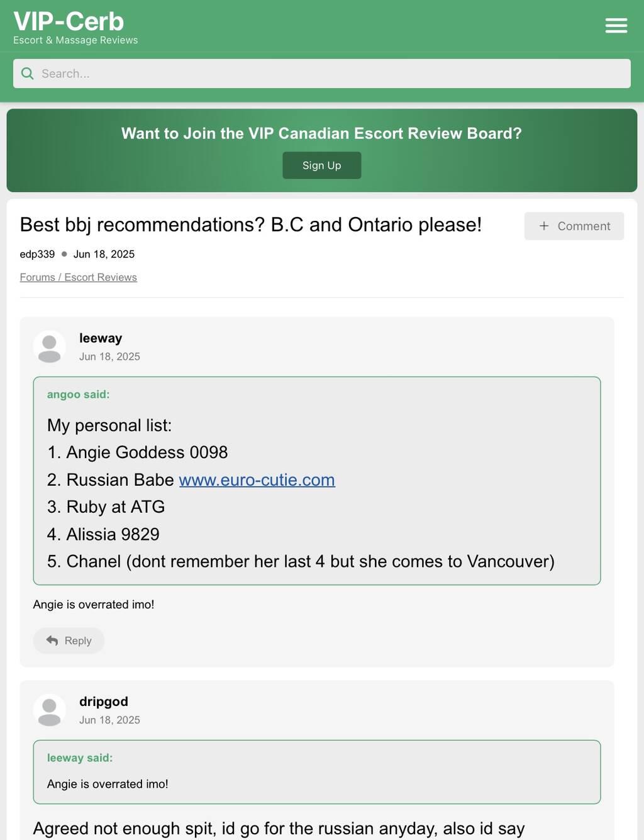The image size is (644, 840).
Task: Click leeway's profile avatar
Action: [x=49, y=347]
